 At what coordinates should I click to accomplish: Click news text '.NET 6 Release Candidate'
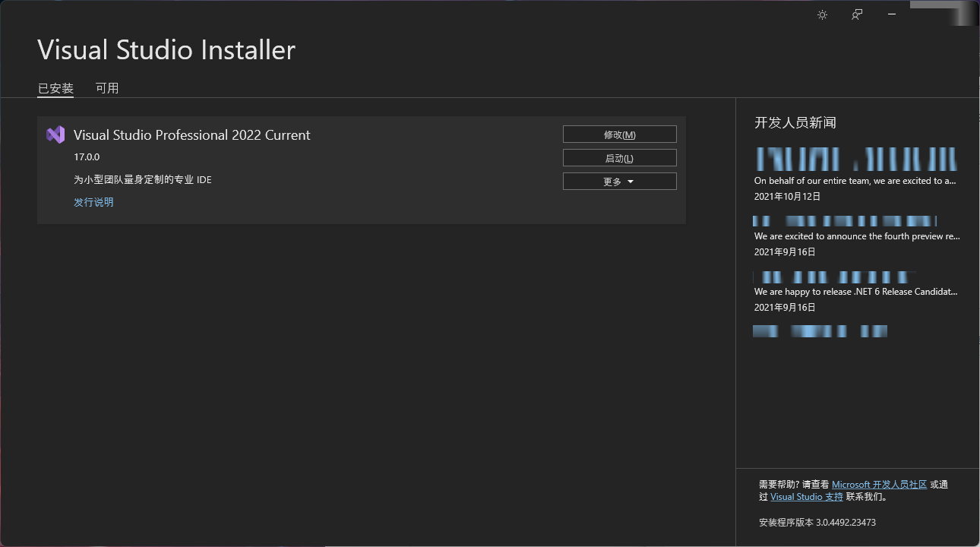pyautogui.click(x=906, y=292)
